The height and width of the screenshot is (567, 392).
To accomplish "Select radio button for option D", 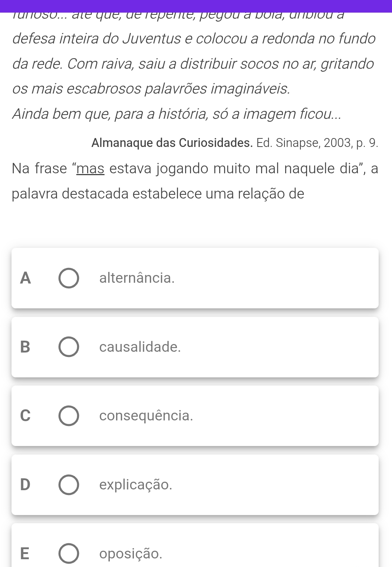I will (69, 485).
